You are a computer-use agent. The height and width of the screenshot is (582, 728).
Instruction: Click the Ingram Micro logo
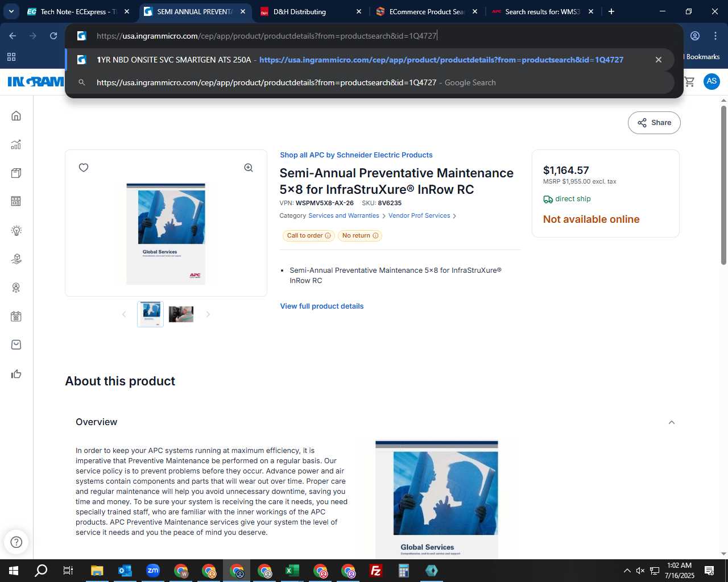click(36, 82)
